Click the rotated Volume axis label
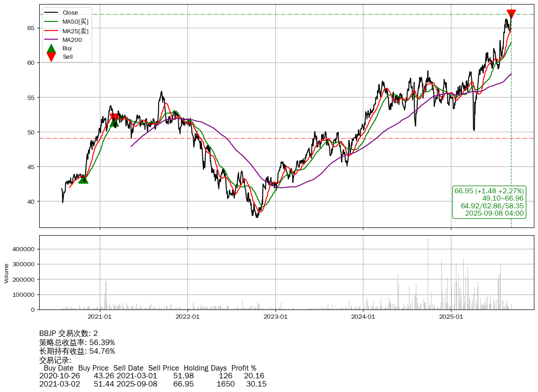The height and width of the screenshot is (392, 538). 6,273
